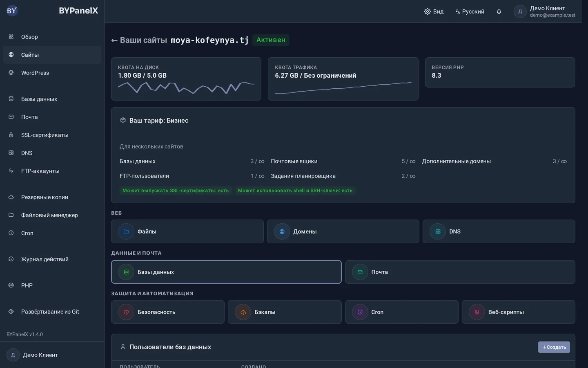588x368 pixels.
Task: Click the Files card folder icon
Action: (x=126, y=231)
